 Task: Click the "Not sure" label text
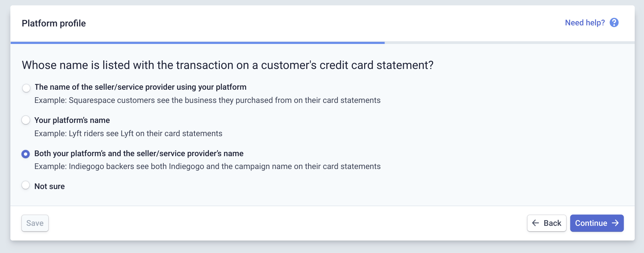50,187
